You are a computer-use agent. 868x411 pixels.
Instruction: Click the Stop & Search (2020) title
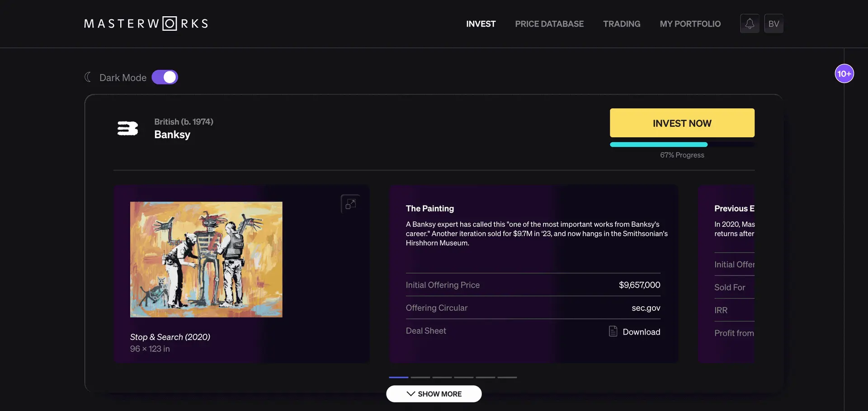pyautogui.click(x=170, y=337)
